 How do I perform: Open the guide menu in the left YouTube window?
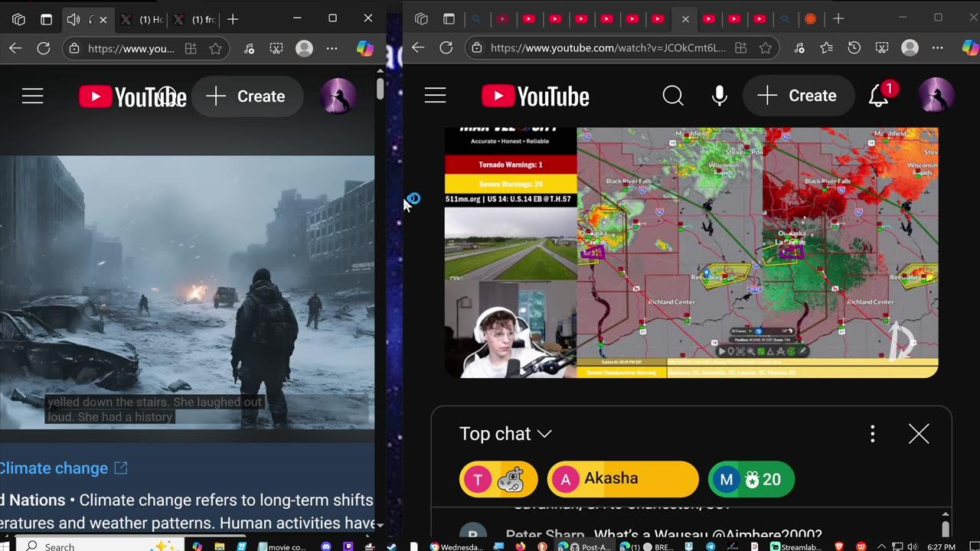point(33,96)
